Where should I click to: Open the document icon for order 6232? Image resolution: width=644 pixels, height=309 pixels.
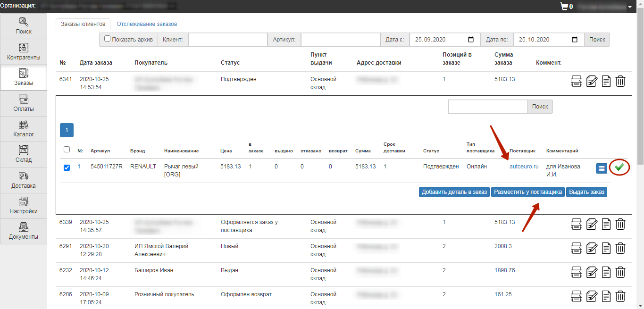[606, 272]
